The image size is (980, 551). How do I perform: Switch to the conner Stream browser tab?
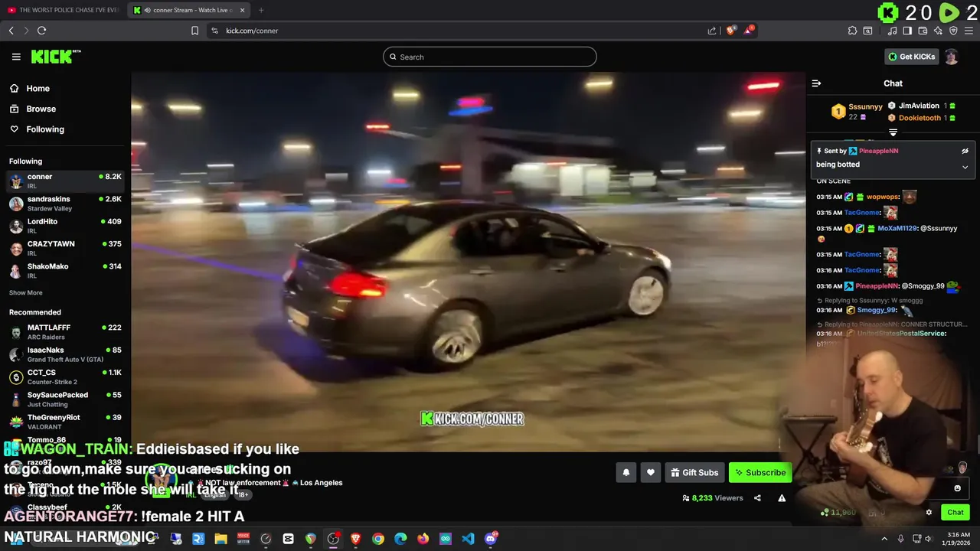[x=189, y=10]
